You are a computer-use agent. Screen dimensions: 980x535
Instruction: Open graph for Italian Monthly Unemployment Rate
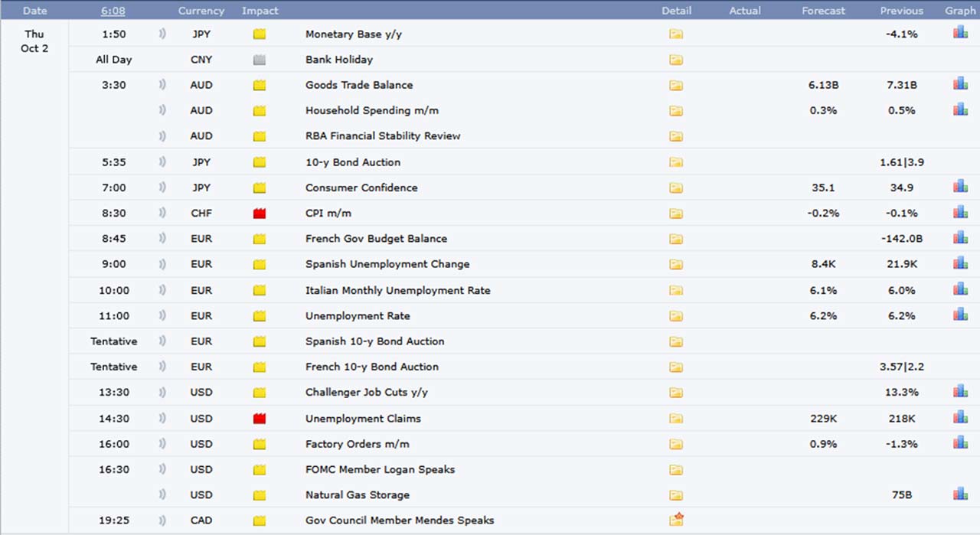tap(960, 289)
